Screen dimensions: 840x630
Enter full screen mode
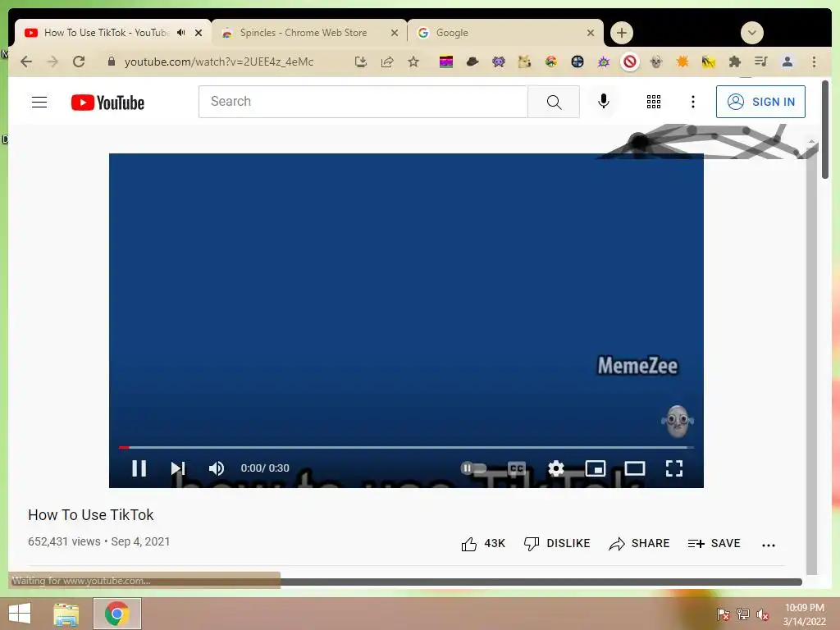pos(674,468)
